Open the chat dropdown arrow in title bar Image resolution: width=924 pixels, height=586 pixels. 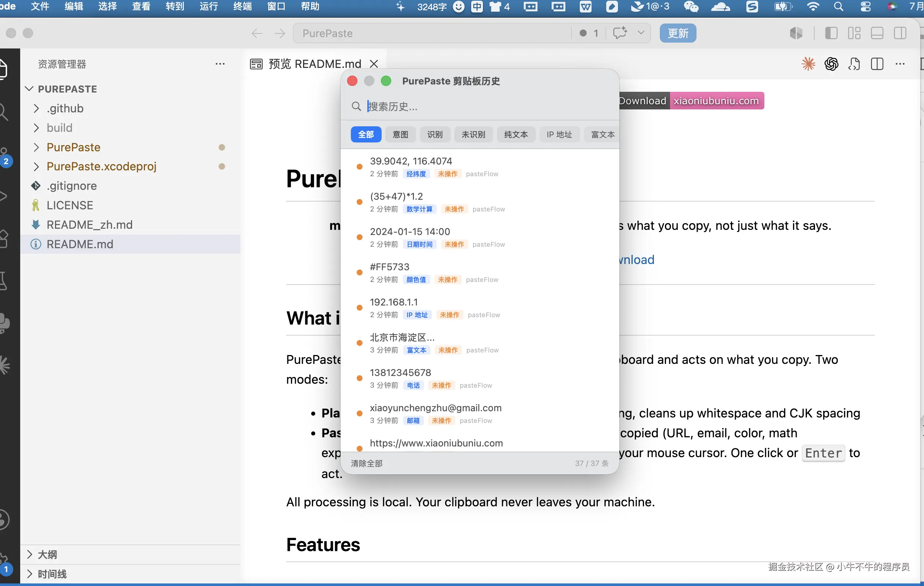pos(640,33)
